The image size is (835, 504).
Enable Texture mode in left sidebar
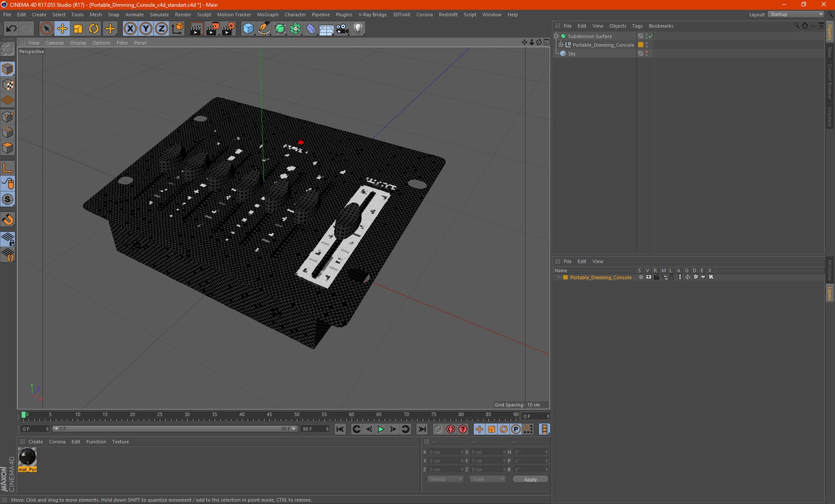tap(8, 85)
